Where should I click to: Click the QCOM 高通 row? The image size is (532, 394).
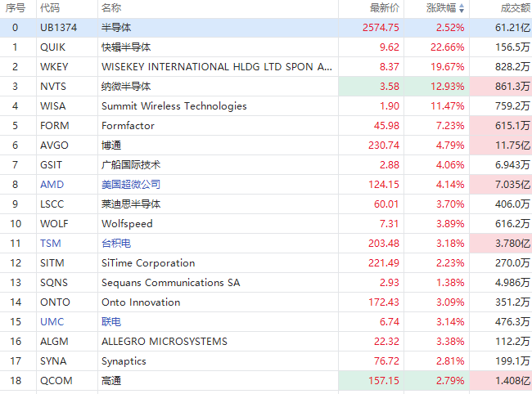(266, 381)
